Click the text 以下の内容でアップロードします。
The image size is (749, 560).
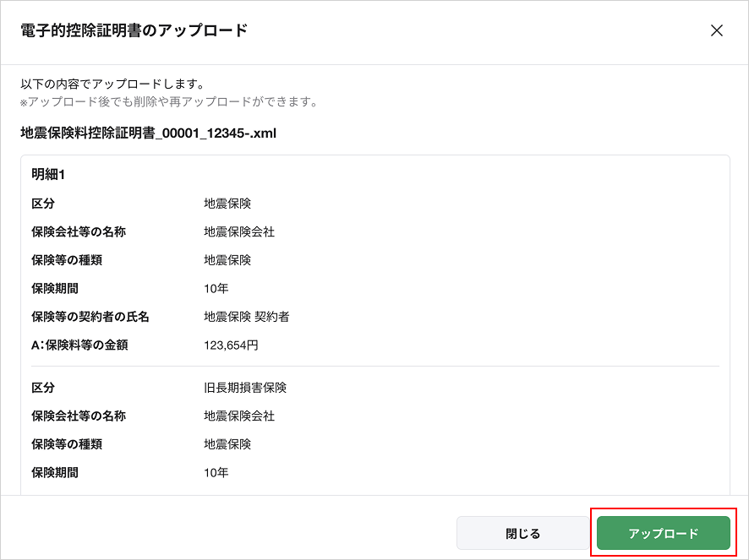click(x=113, y=84)
